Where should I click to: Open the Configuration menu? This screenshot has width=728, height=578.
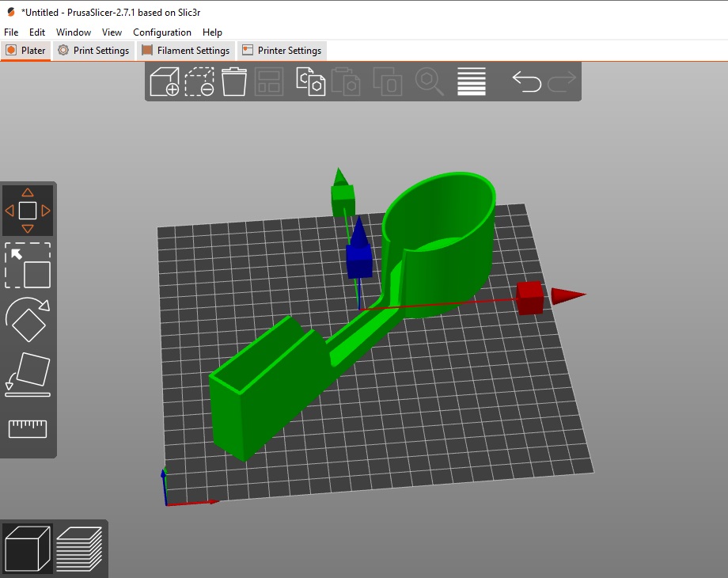pos(162,32)
